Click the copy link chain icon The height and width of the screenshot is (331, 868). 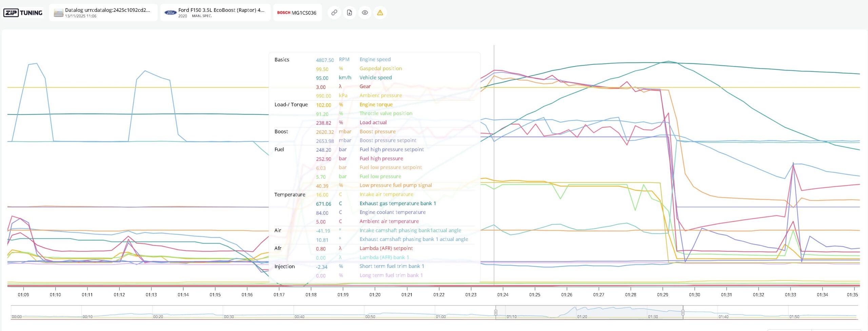[x=334, y=13]
